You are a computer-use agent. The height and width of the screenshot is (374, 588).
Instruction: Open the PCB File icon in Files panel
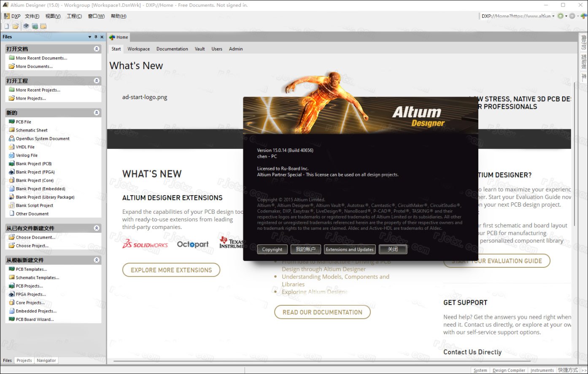[x=12, y=122]
